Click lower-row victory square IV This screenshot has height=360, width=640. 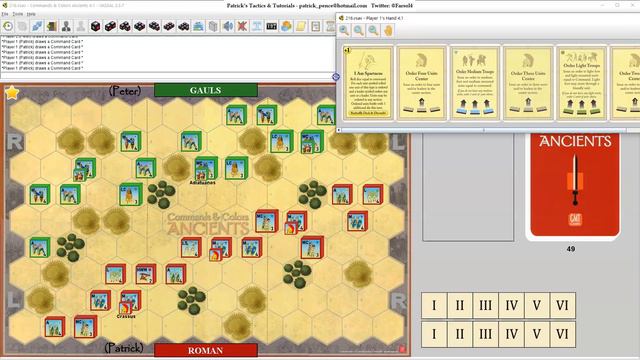[511, 334]
